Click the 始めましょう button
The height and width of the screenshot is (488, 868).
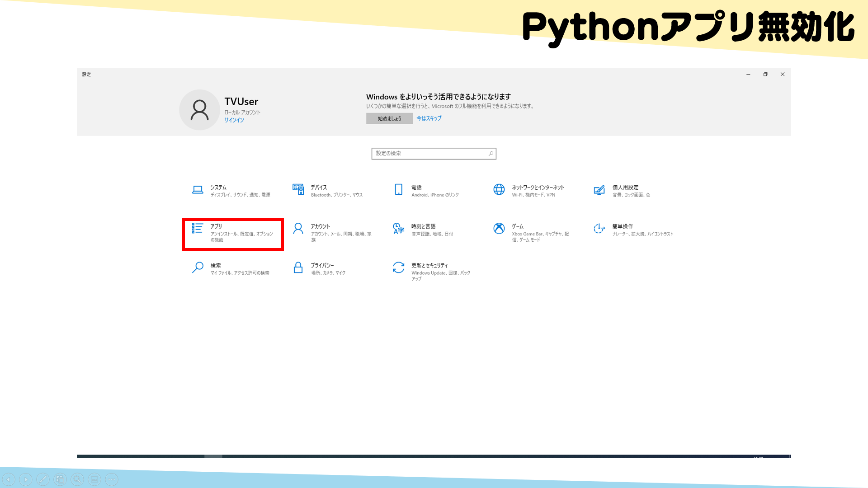389,118
